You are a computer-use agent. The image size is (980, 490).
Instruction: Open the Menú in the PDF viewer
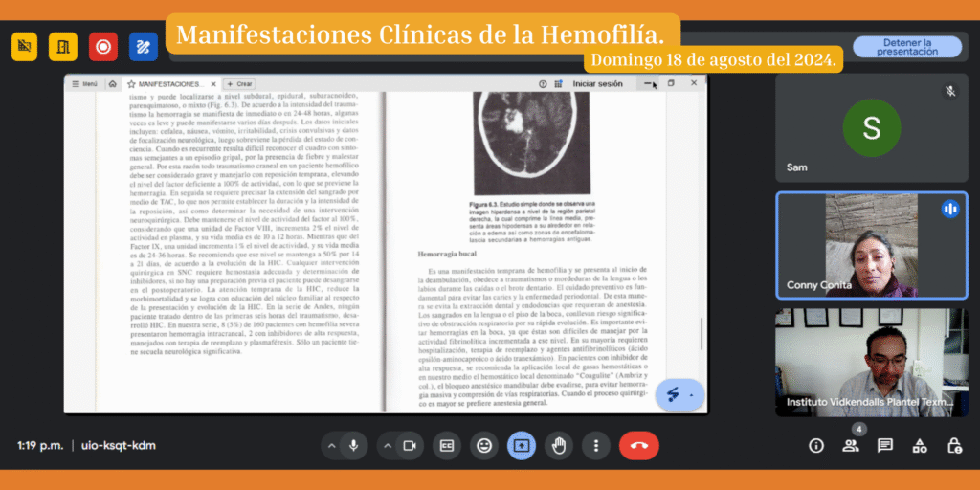85,84
